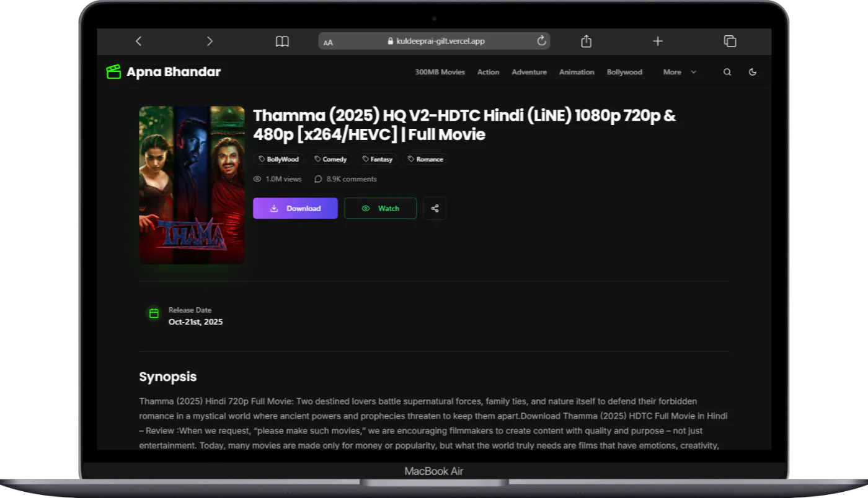Screen dimensions: 868x498
Task: Click the green Watch button
Action: click(380, 208)
